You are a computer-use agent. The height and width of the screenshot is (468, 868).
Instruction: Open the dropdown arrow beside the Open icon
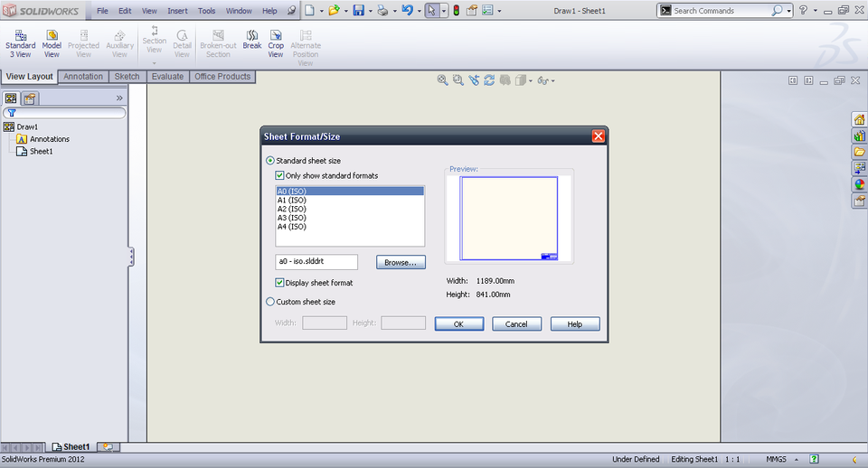(x=344, y=11)
